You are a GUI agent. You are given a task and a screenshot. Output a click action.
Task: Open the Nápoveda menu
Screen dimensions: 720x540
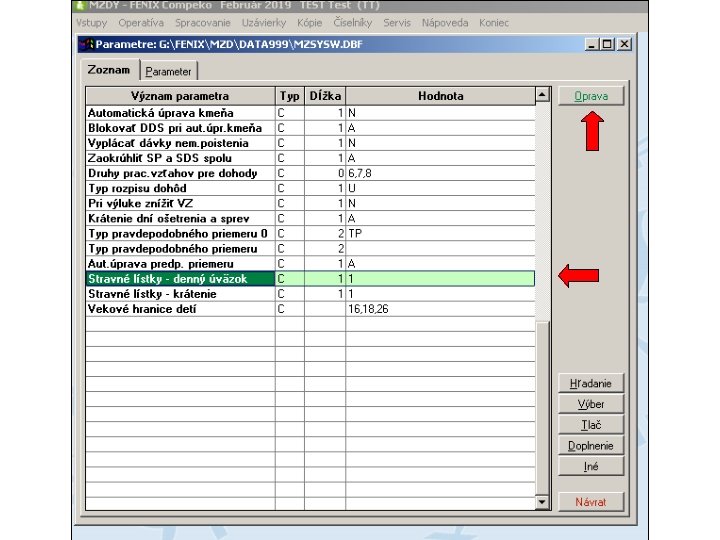coord(445,23)
